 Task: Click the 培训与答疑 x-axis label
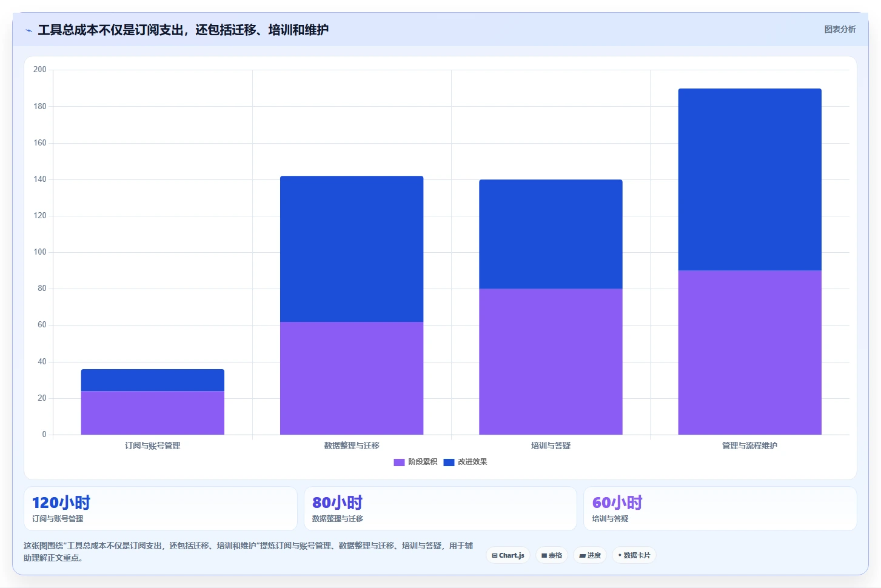coord(551,446)
